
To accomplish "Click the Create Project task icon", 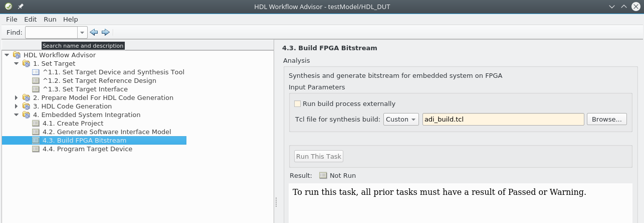I will 36,123.
